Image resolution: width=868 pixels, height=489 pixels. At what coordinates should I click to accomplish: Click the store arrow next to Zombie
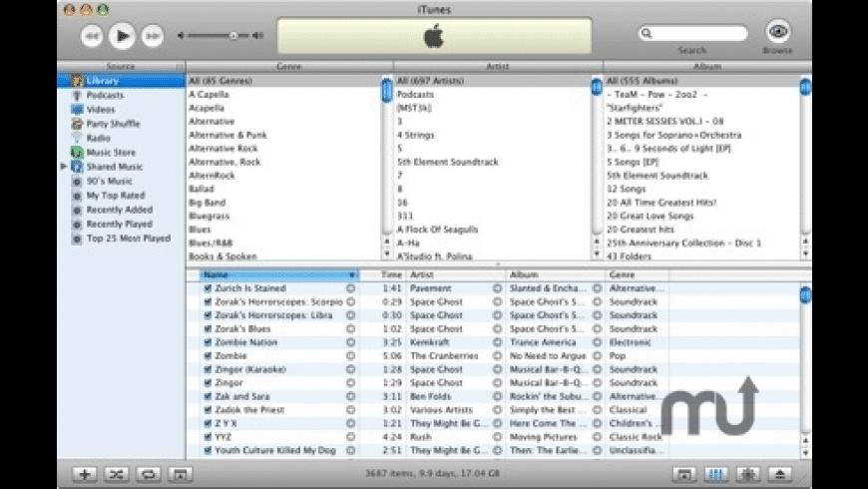[x=350, y=356]
